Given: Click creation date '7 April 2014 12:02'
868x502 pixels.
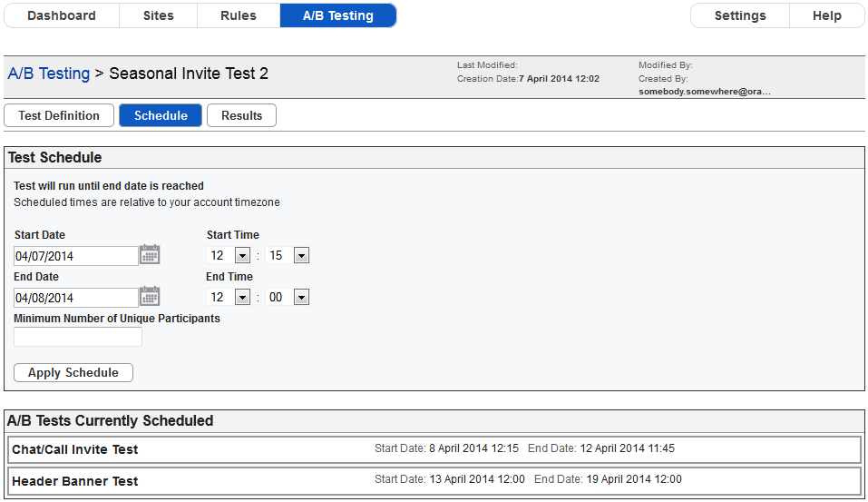Looking at the screenshot, I should pos(559,79).
